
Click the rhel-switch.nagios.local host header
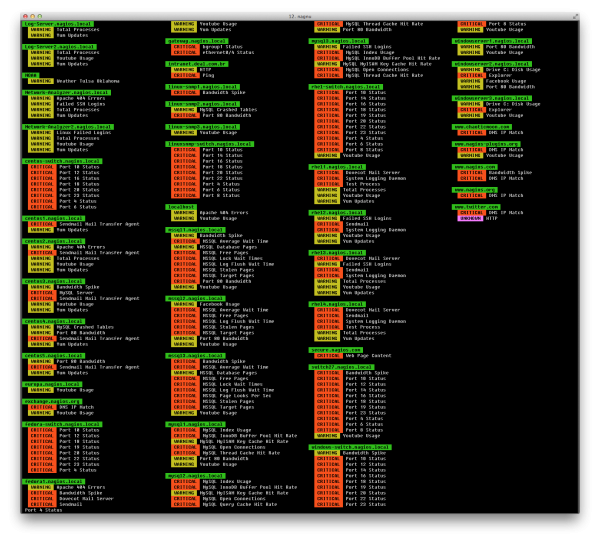click(344, 86)
